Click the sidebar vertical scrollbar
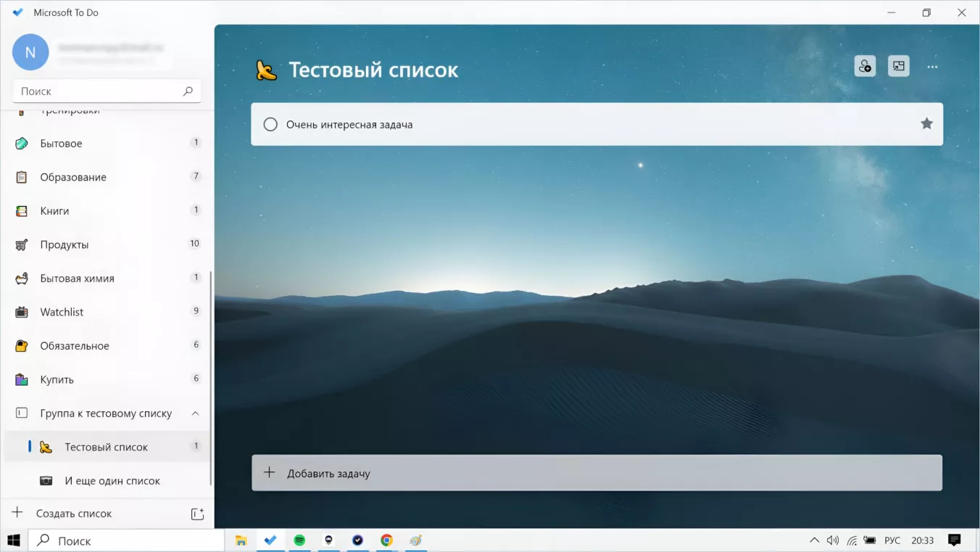The height and width of the screenshot is (552, 980). click(211, 377)
